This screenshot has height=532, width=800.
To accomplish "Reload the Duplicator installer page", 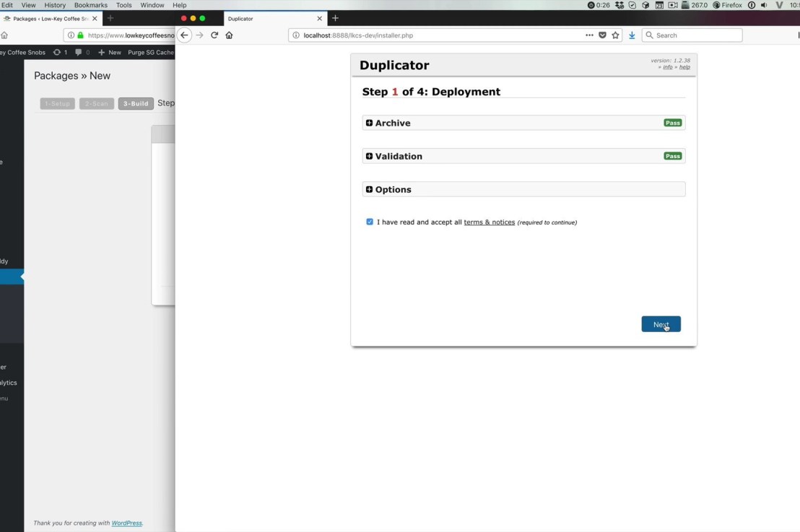I will [214, 35].
